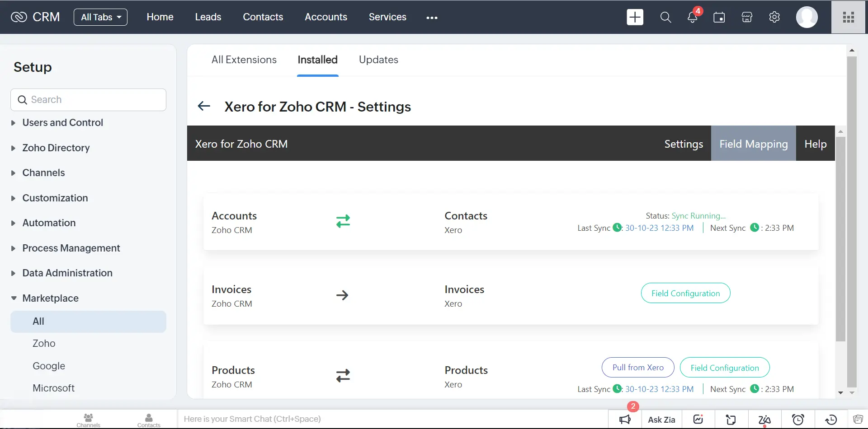Open Recently Viewed history icon
Screen dimensions: 868x429
(831, 419)
